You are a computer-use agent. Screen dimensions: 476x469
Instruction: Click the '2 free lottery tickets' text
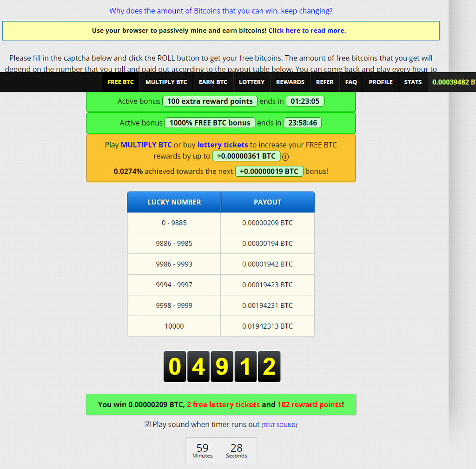point(224,405)
